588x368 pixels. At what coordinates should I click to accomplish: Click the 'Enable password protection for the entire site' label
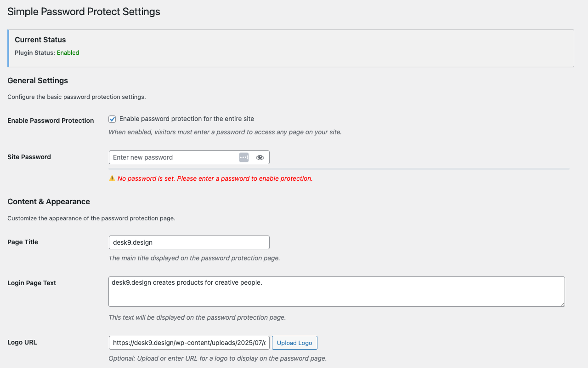pos(187,119)
